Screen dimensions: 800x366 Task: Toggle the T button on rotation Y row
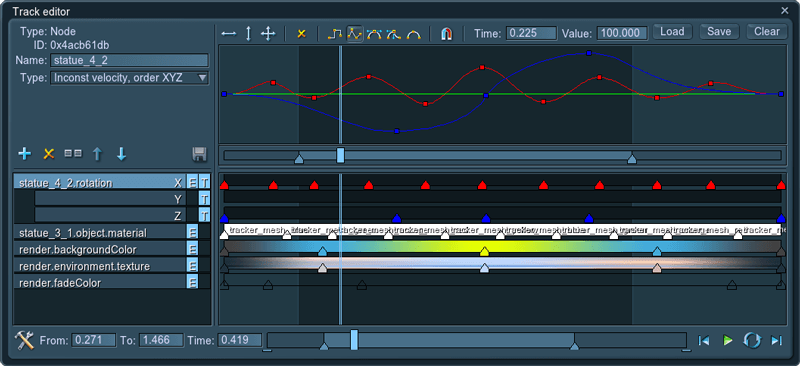205,199
